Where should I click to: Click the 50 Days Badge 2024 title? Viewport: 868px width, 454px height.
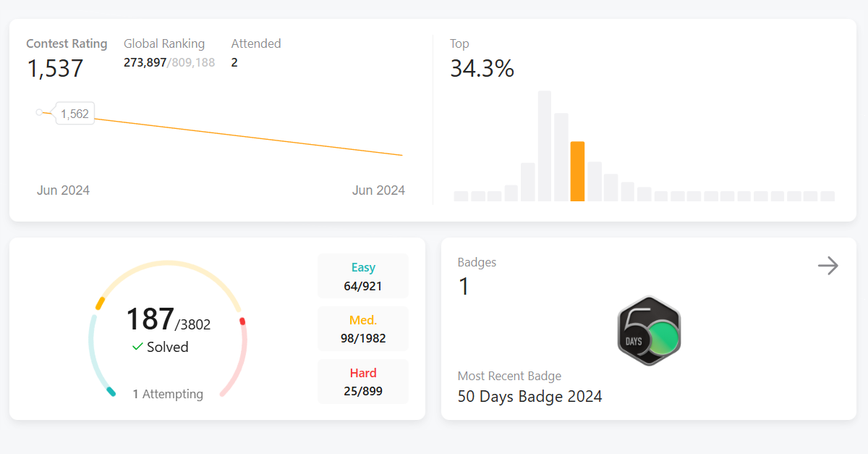point(529,396)
